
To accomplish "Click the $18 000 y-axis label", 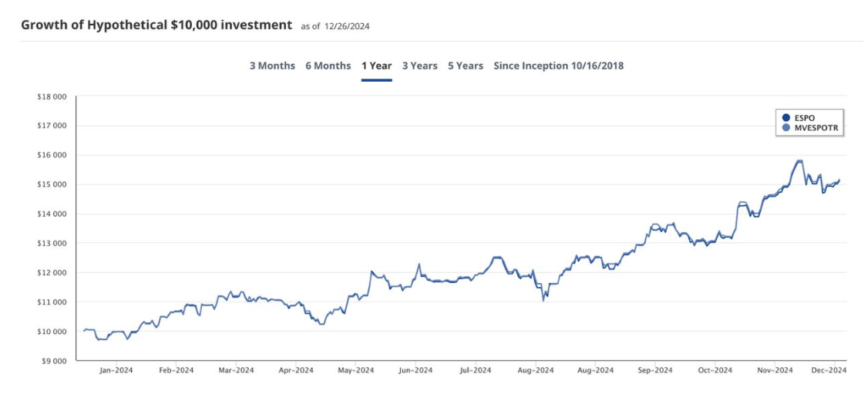I will click(x=53, y=96).
